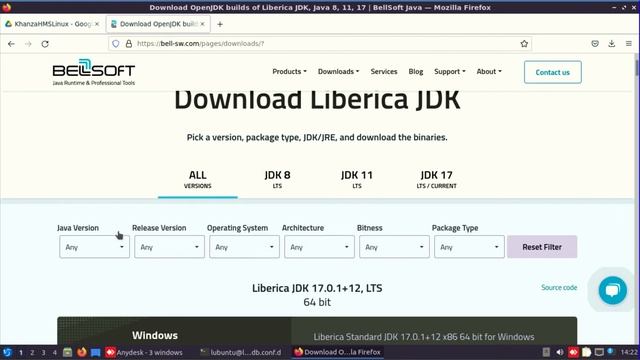Viewport: 640px width, 360px height.
Task: Click the Reset Filter button
Action: [542, 247]
